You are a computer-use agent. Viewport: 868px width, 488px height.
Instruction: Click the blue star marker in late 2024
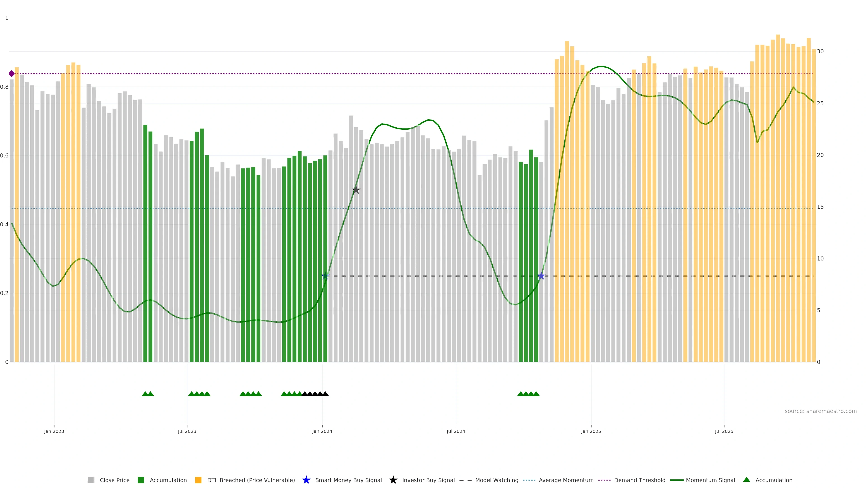coord(541,276)
